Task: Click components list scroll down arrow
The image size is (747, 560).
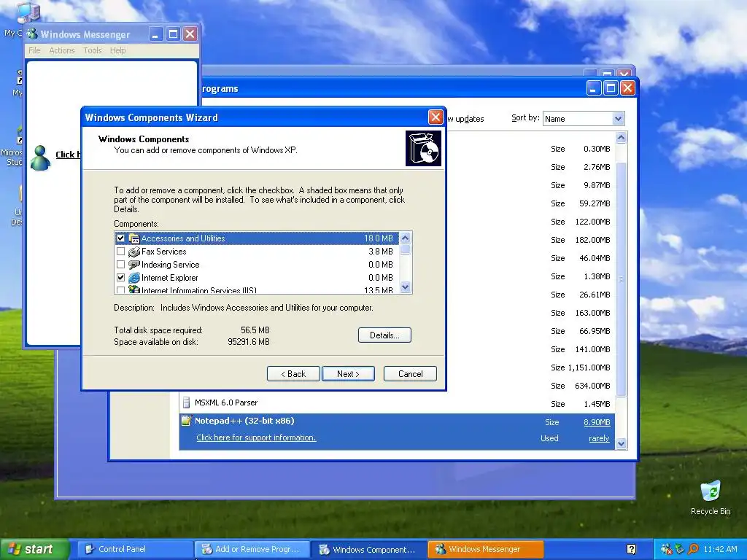Action: pyautogui.click(x=406, y=287)
